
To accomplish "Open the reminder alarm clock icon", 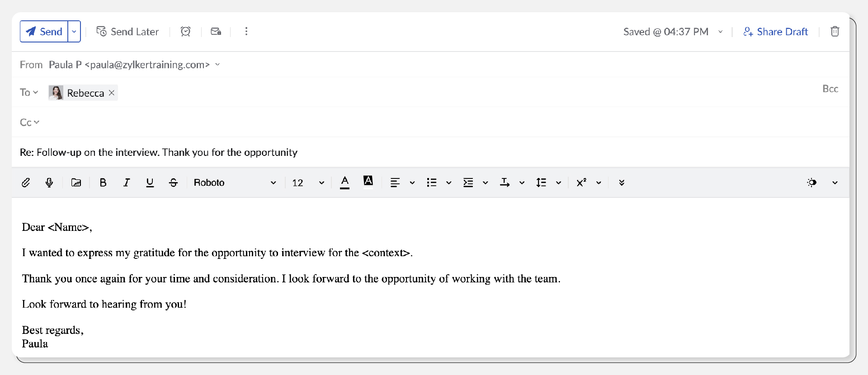I will point(185,32).
